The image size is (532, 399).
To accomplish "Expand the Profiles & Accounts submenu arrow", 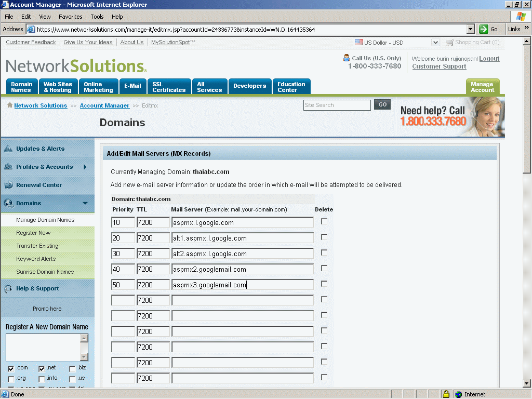I will 85,167.
